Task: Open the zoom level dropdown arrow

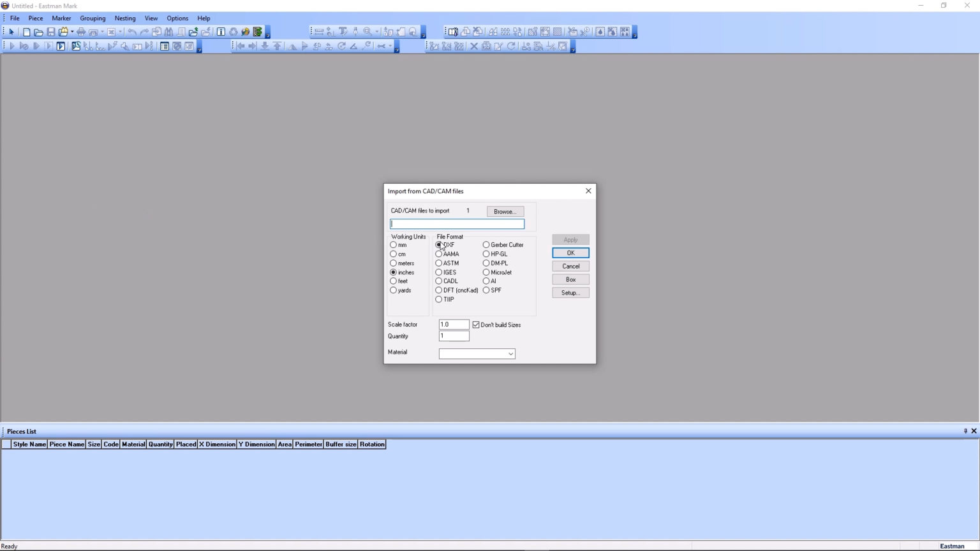Action: 376,31
